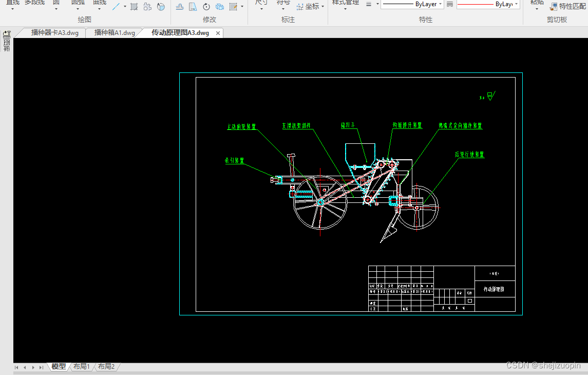Click the 修改 ribbon group label
Screen dimensions: 588x375
[209, 20]
